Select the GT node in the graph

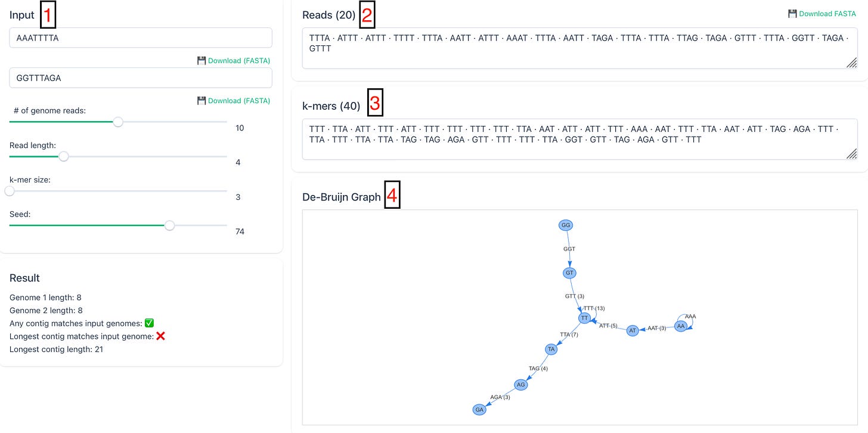[569, 273]
